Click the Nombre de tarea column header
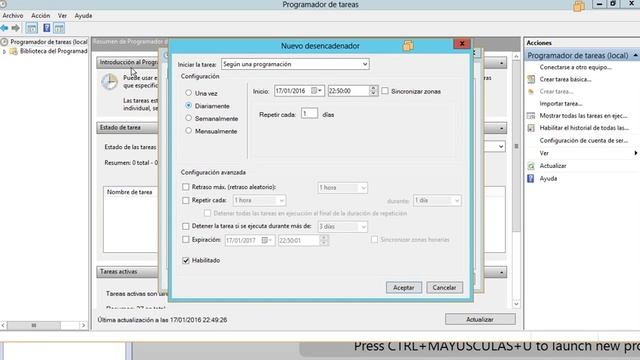The image size is (640, 360). pos(129,192)
